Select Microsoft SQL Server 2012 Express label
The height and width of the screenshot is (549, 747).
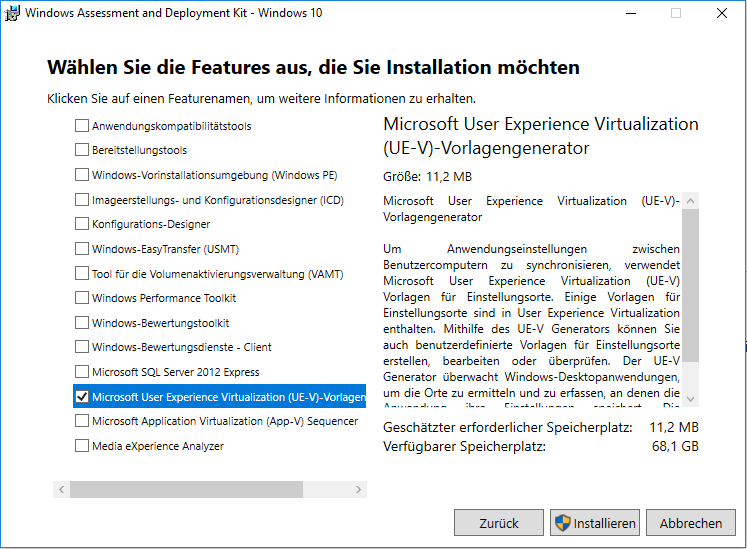coord(176,372)
